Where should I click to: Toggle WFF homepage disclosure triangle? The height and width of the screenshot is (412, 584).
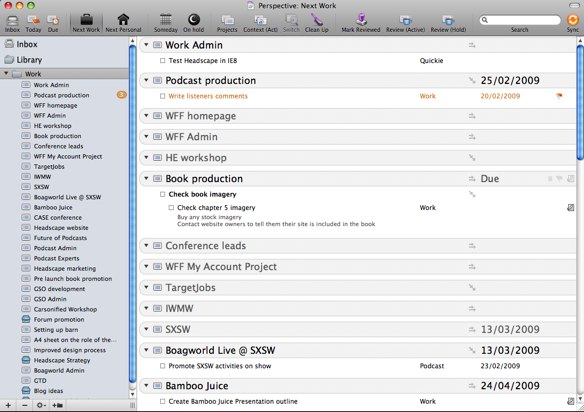pos(146,116)
